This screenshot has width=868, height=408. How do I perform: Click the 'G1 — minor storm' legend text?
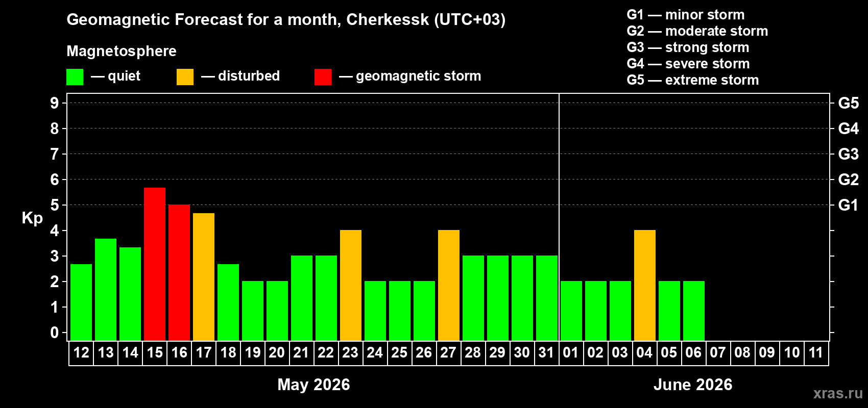[x=686, y=15]
